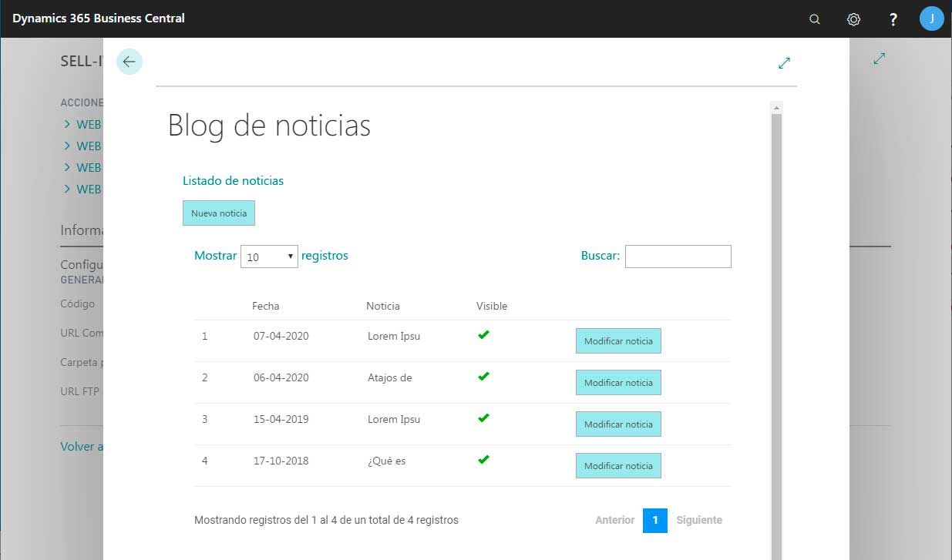Screen dimensions: 952x560
Task: Expand the dialog with the inner diagonal arrows icon
Action: coord(785,63)
